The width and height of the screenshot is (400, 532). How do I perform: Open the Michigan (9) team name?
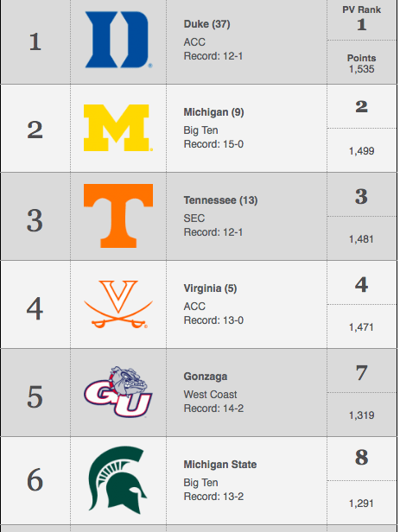click(213, 112)
